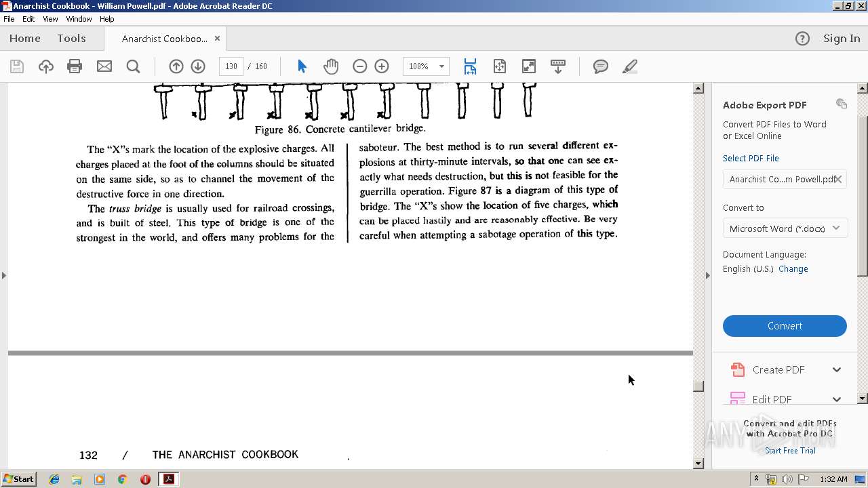Open the Edit menu

(x=28, y=19)
